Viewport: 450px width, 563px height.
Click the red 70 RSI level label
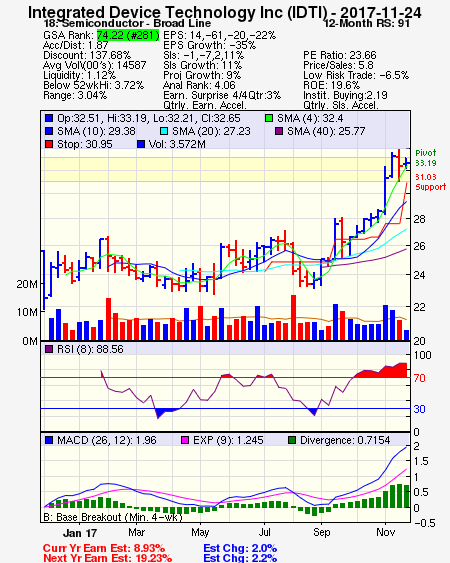click(x=419, y=378)
